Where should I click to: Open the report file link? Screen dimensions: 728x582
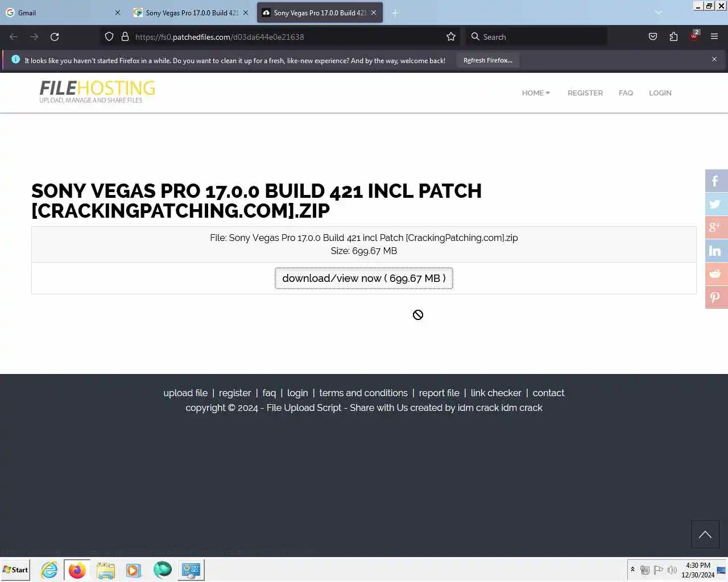[x=439, y=393]
